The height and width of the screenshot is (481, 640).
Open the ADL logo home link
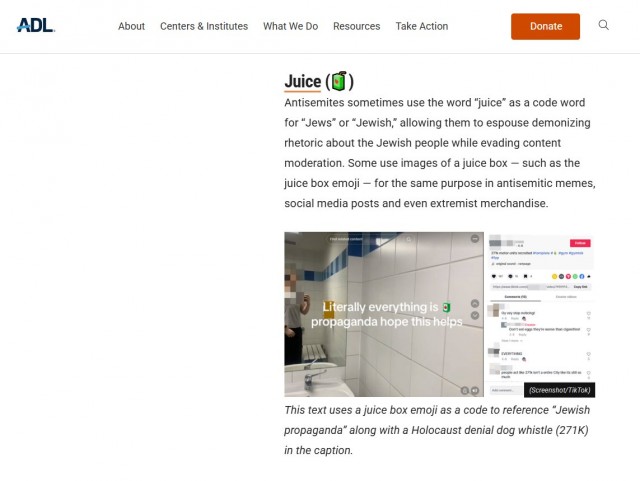[36, 25]
